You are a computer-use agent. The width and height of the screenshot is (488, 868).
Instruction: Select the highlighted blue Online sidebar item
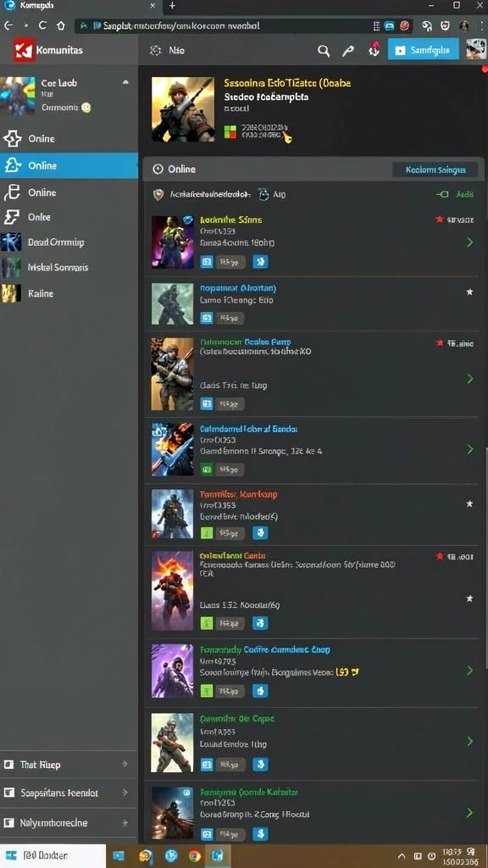[x=69, y=165]
